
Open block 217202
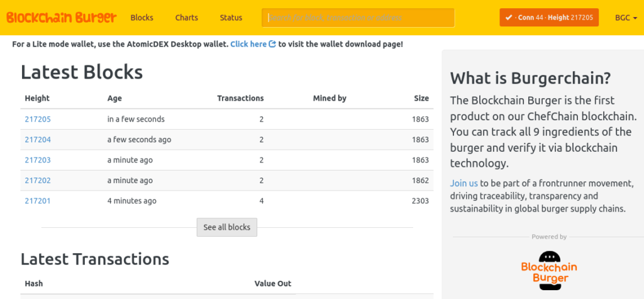(38, 181)
